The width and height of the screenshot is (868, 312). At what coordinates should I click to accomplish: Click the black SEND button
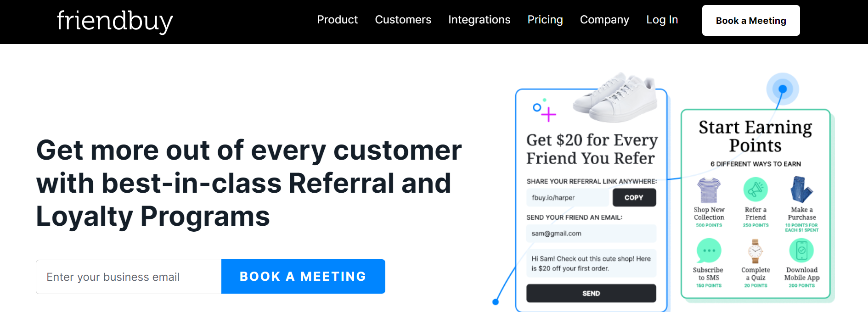(591, 293)
